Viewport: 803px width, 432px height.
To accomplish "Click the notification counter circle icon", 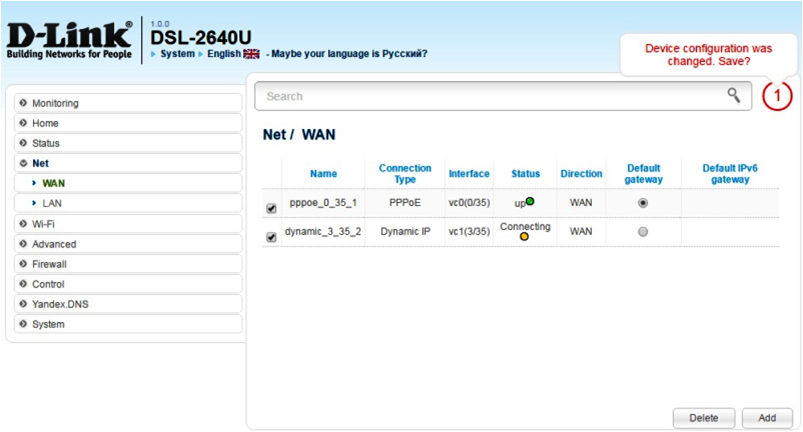I will coord(777,96).
